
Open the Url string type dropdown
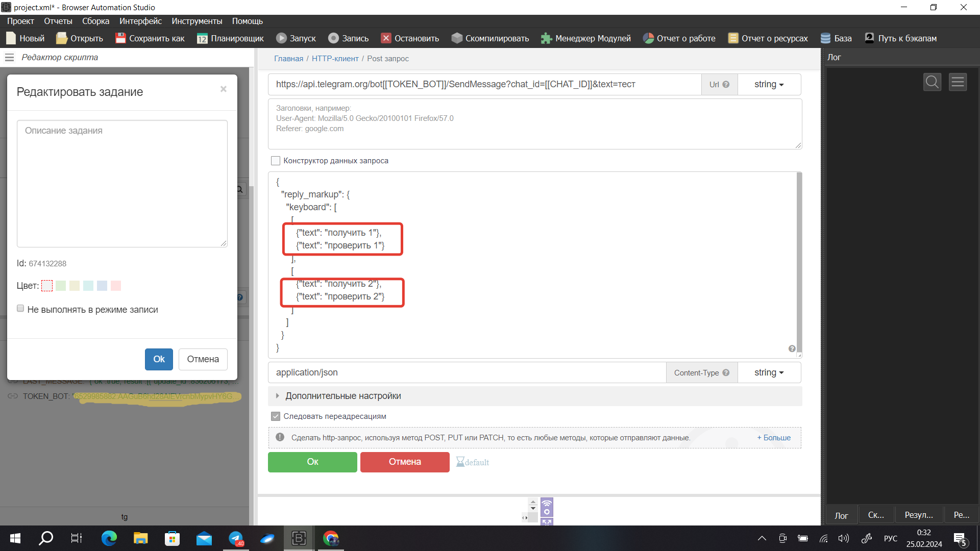pos(769,85)
